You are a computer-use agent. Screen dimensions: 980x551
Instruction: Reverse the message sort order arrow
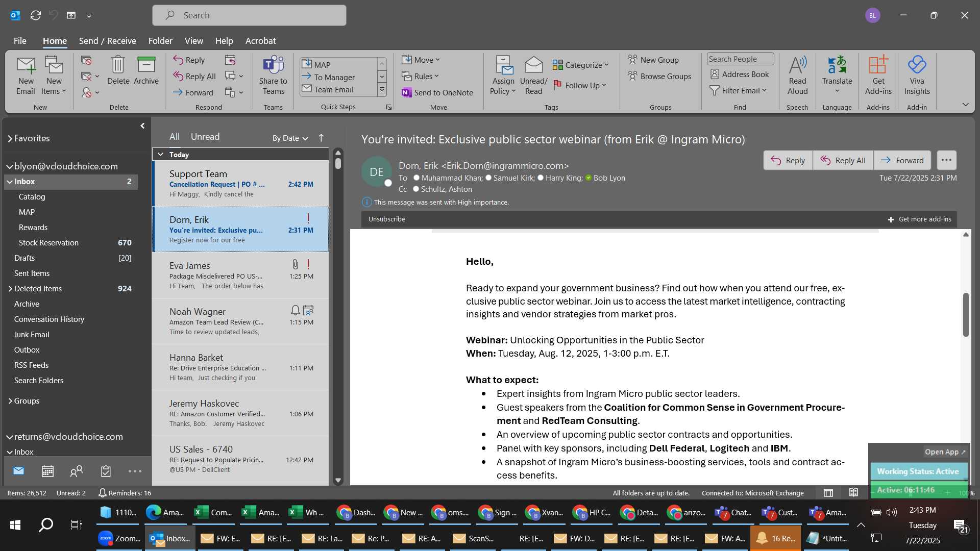321,138
